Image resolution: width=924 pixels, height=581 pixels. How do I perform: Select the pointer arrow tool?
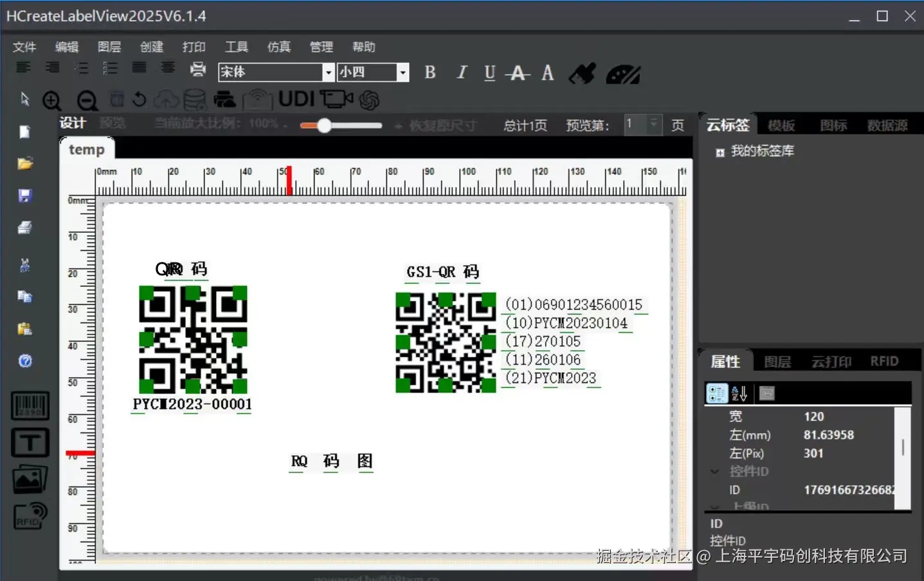click(24, 98)
